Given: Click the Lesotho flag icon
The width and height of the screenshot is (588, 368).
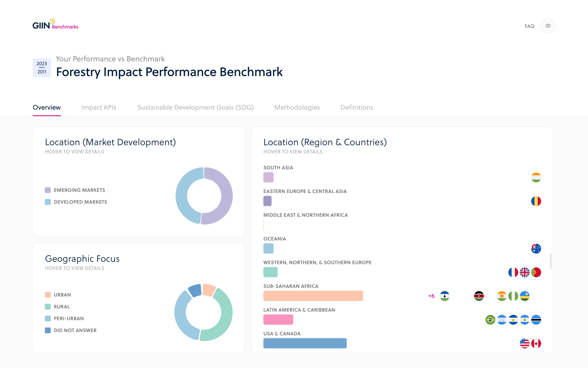Looking at the screenshot, I should click(x=445, y=296).
